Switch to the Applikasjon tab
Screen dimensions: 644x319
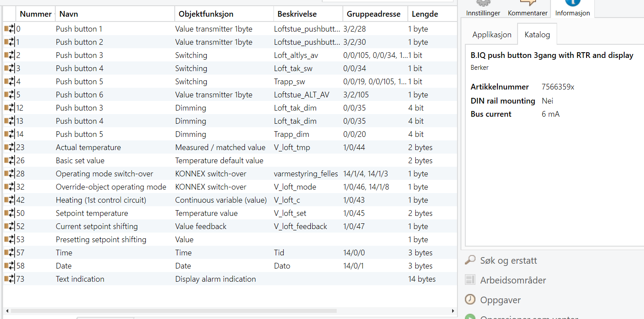tap(492, 35)
